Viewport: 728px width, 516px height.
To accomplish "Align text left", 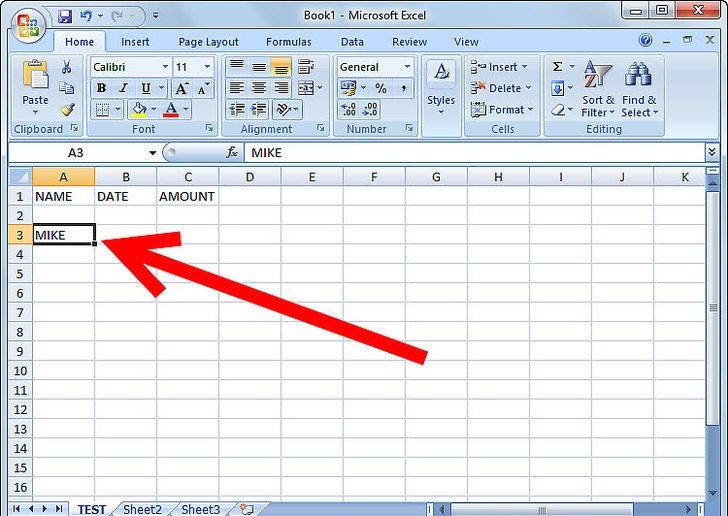I will pyautogui.click(x=237, y=88).
